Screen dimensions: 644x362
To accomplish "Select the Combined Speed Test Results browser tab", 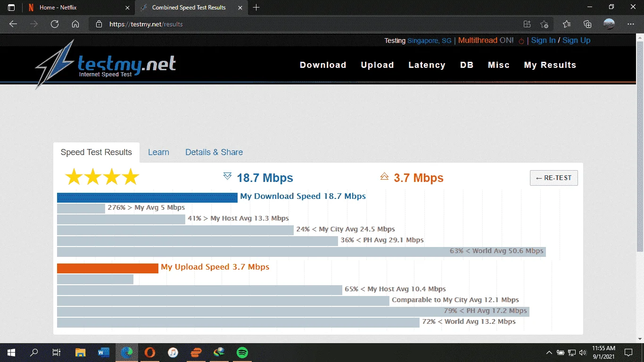I will (x=192, y=8).
